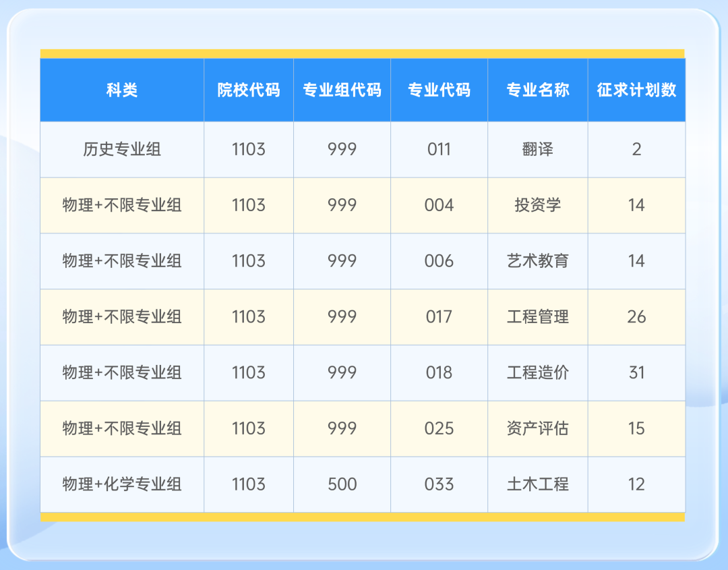The height and width of the screenshot is (570, 728).
Task: Click the 土木工程 major name cell
Action: (x=537, y=484)
